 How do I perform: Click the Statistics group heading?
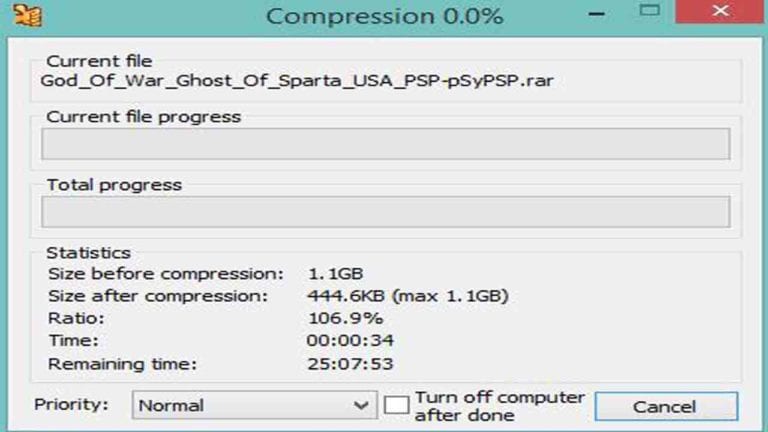coord(89,253)
